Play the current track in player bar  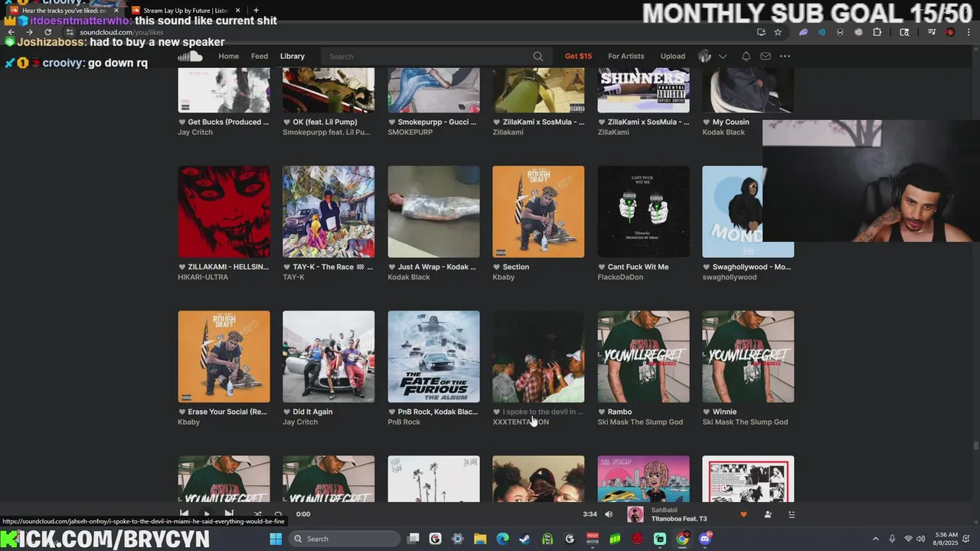(206, 514)
